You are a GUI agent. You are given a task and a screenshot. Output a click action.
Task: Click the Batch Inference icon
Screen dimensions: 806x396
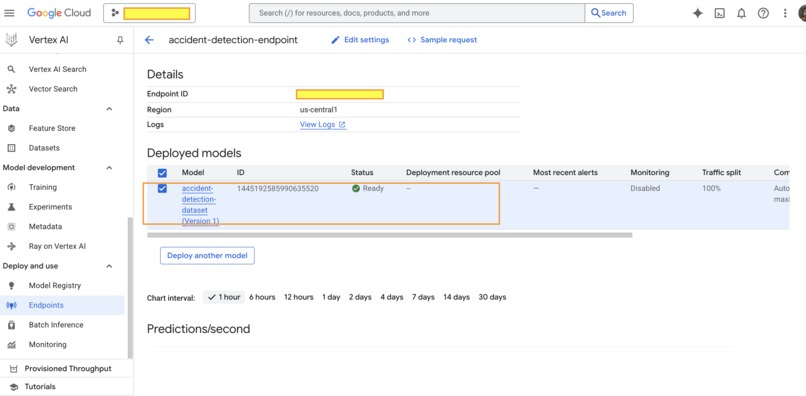coord(11,325)
